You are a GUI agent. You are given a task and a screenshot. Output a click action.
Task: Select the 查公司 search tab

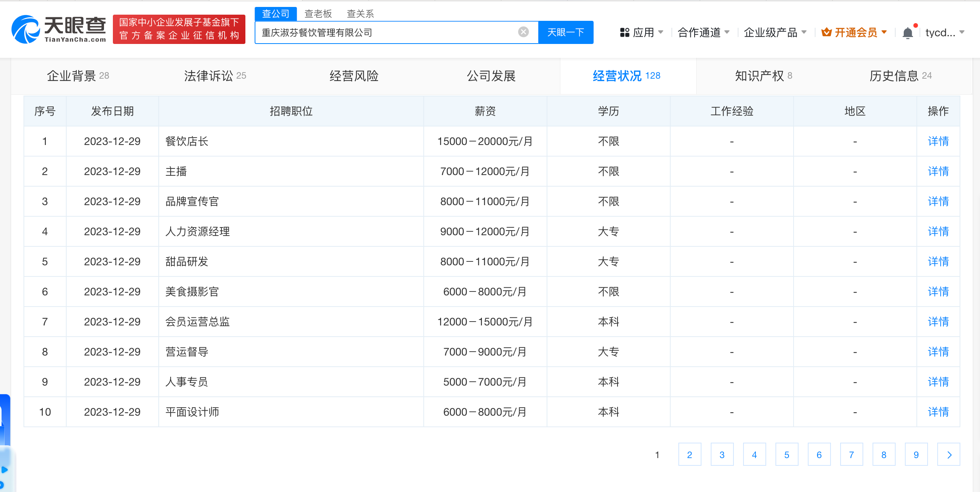tap(276, 14)
